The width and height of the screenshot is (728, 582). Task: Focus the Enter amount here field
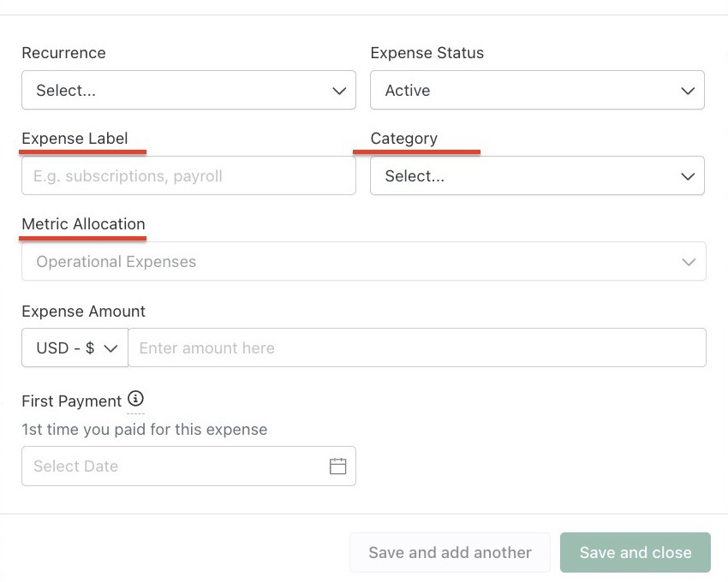click(x=417, y=347)
